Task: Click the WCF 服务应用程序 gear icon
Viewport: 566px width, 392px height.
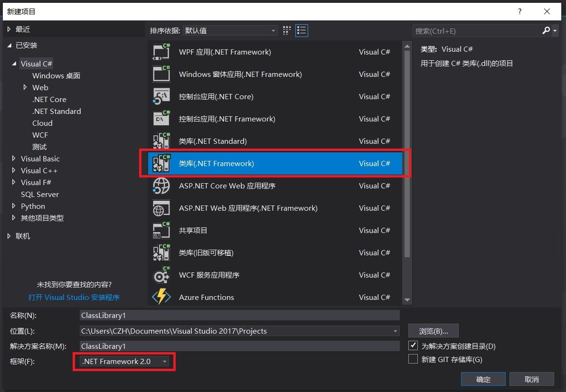Action: click(161, 275)
